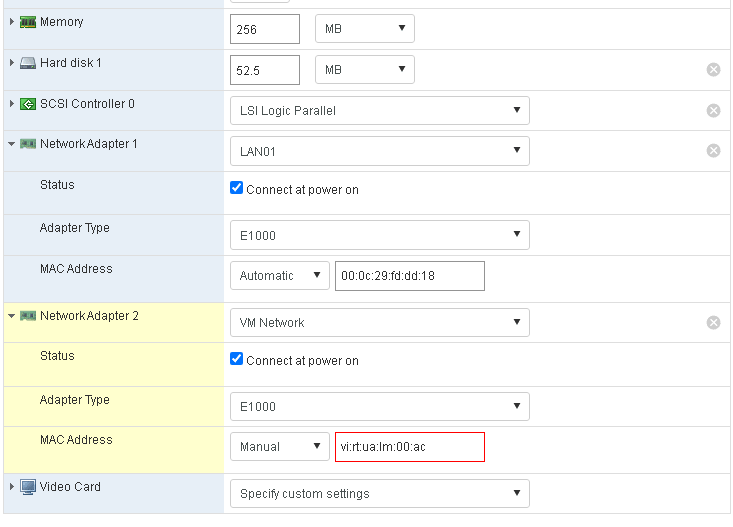Collapse the Network Adapter 1 section
733x527 pixels.
pos(12,144)
